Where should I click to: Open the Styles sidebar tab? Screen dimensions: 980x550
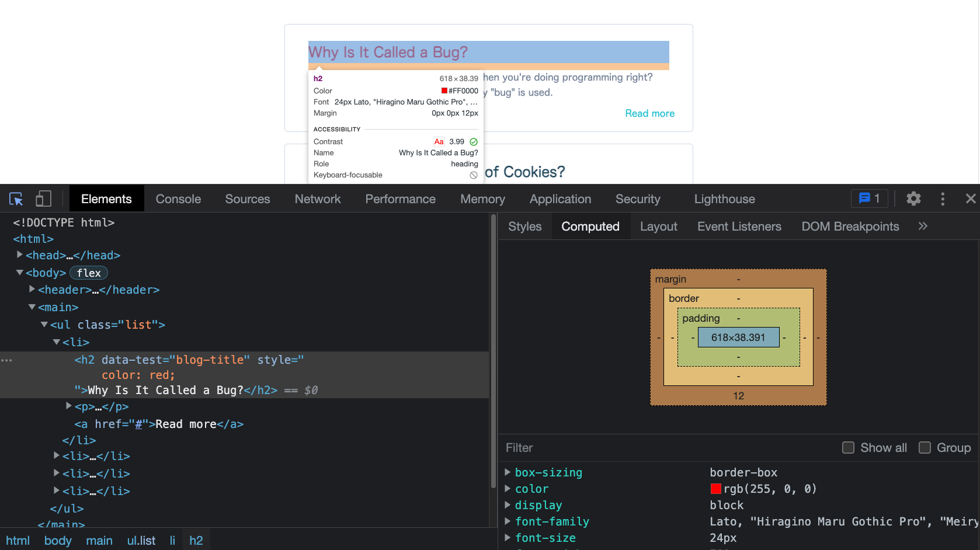pos(524,227)
